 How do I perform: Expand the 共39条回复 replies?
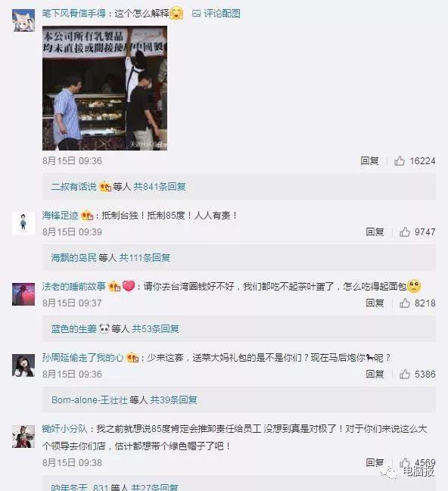(x=173, y=400)
